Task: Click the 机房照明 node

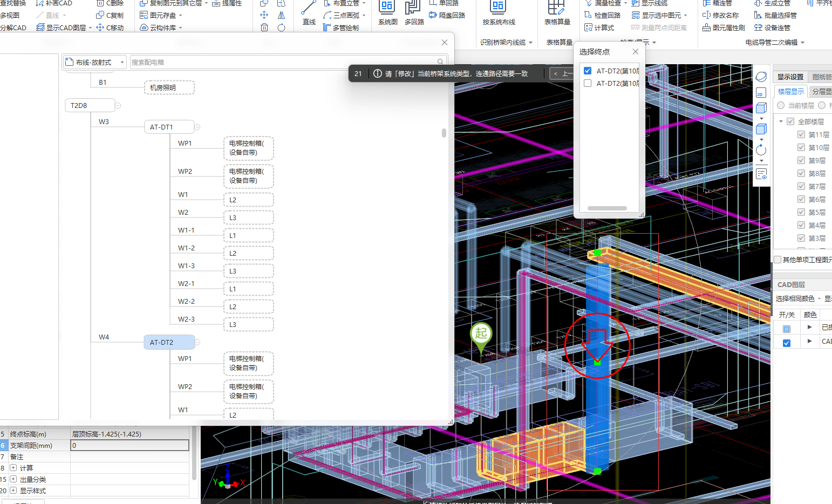Action: 169,87
